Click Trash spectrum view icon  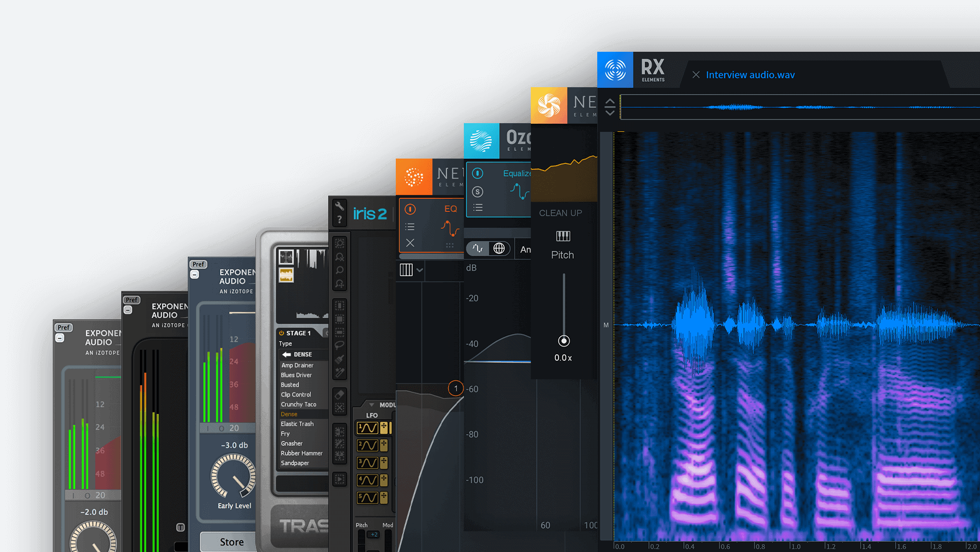(x=286, y=257)
